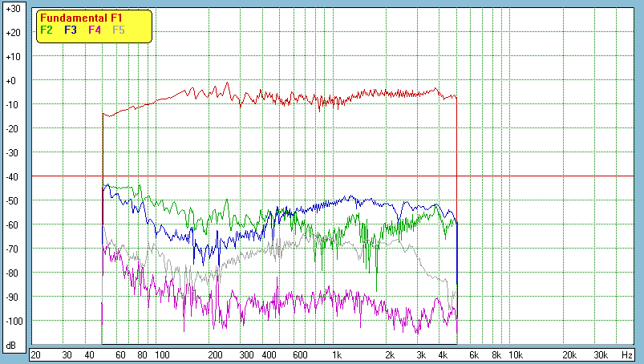Toggle the green F2 harmonic legend entry
The image size is (644, 364).
(47, 30)
